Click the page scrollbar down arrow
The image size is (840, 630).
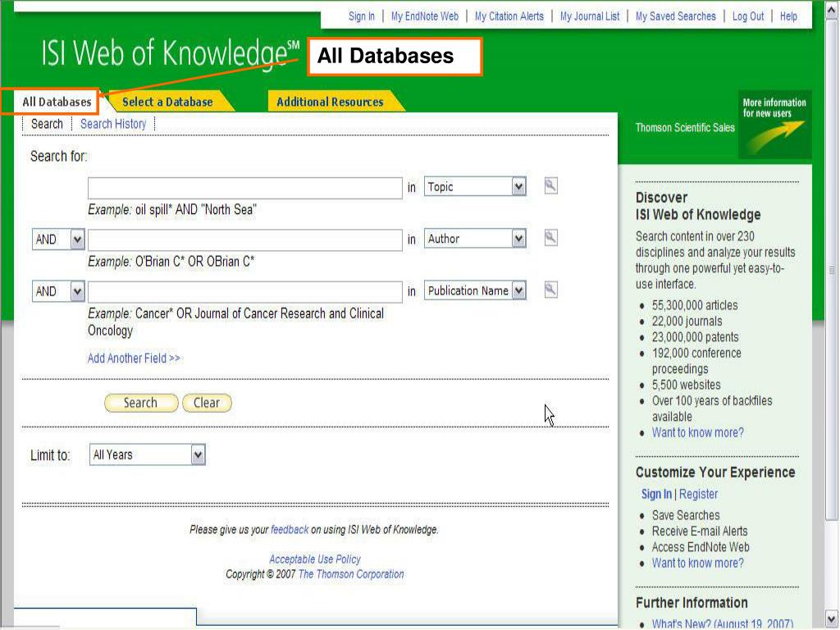pyautogui.click(x=832, y=620)
